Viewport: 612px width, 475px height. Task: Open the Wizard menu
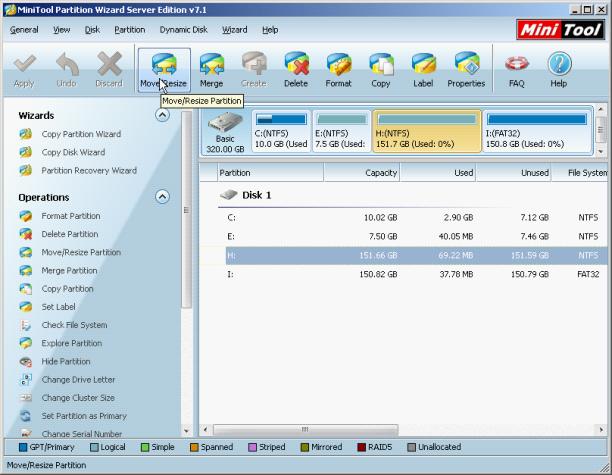pyautogui.click(x=235, y=30)
